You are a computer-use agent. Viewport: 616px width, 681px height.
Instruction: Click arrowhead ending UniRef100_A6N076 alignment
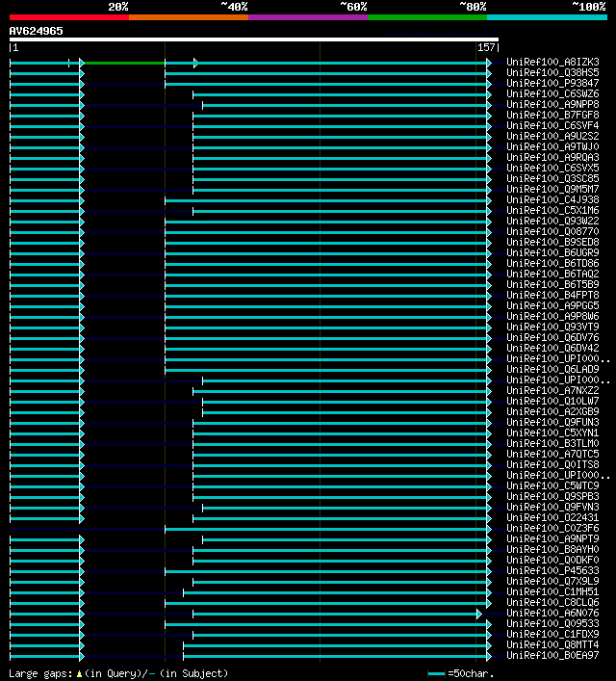point(478,615)
